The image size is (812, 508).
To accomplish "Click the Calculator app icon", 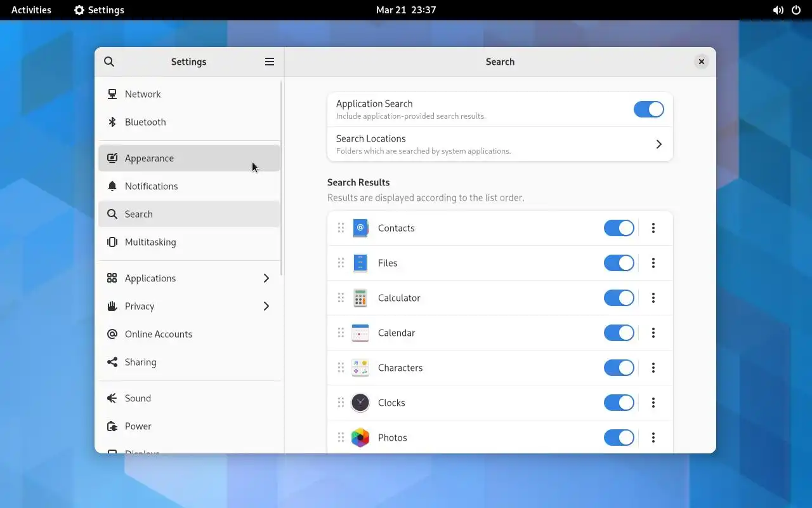I will tap(360, 298).
